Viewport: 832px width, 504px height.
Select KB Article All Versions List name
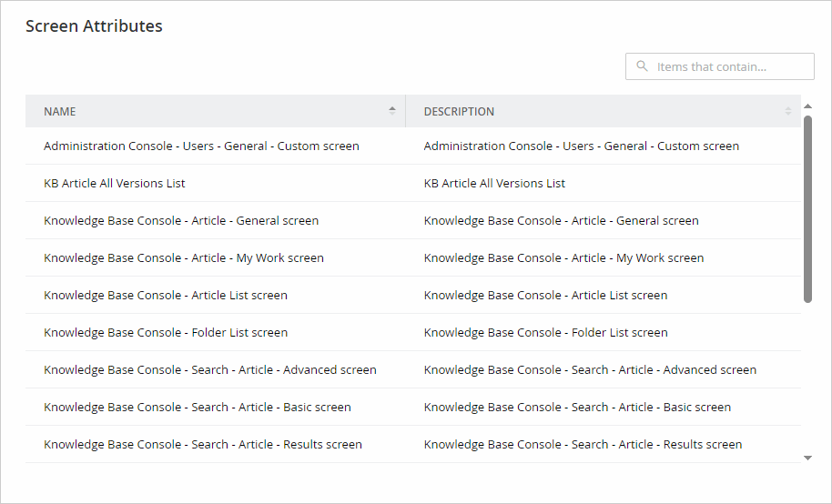(x=115, y=183)
